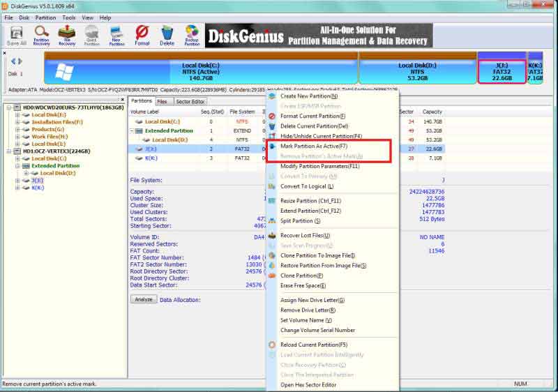
Task: Click the Delete Current Partition trash icon
Action: [x=272, y=126]
